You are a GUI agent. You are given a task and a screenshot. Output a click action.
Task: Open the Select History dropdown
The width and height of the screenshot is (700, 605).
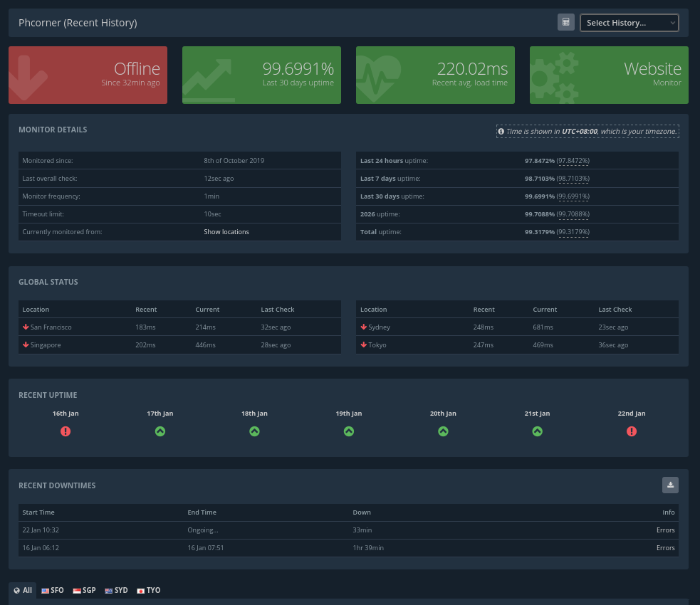click(629, 23)
